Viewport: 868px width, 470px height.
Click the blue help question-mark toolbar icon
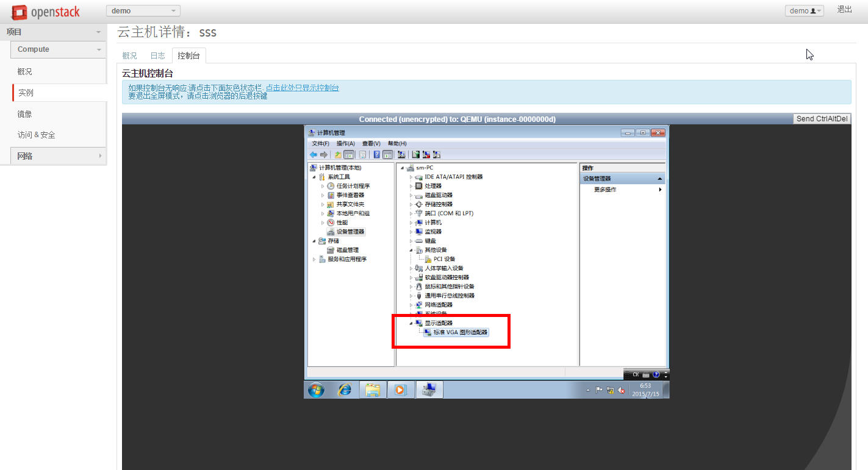[377, 155]
